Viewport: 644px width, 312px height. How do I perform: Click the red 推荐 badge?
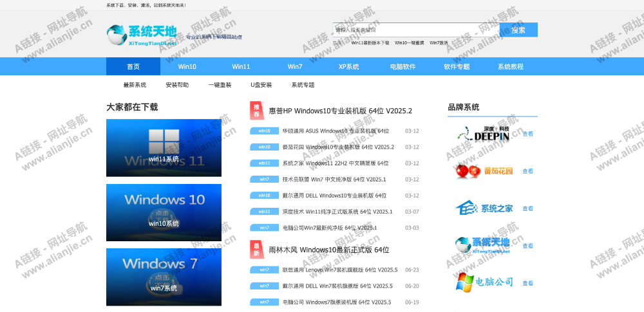pos(257,111)
